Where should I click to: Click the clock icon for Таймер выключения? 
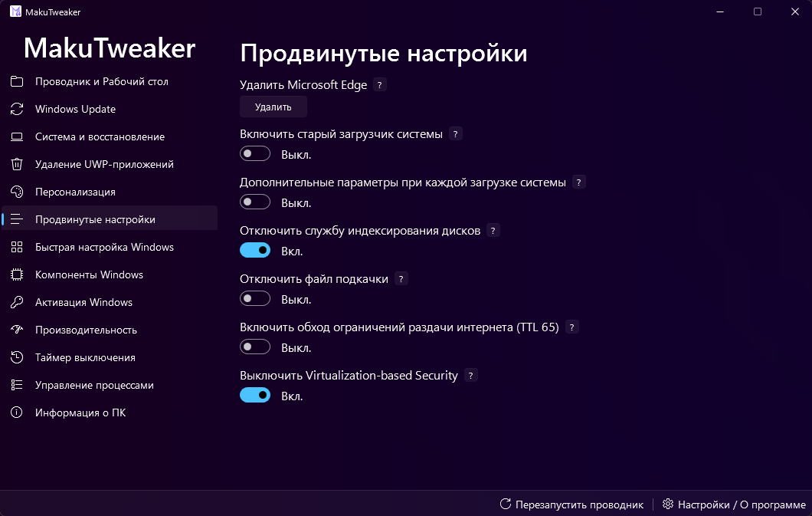click(x=17, y=357)
